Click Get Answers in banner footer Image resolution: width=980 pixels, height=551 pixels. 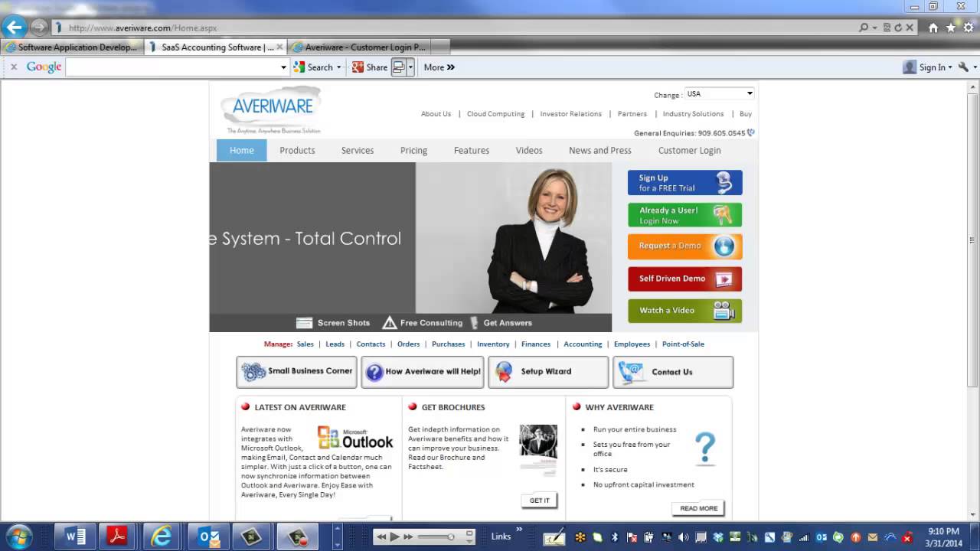[x=501, y=323]
